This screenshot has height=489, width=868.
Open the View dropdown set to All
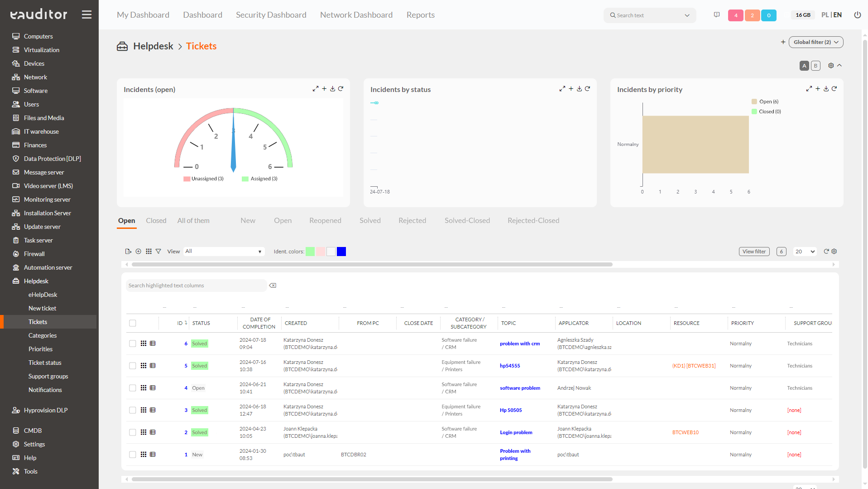click(x=223, y=252)
